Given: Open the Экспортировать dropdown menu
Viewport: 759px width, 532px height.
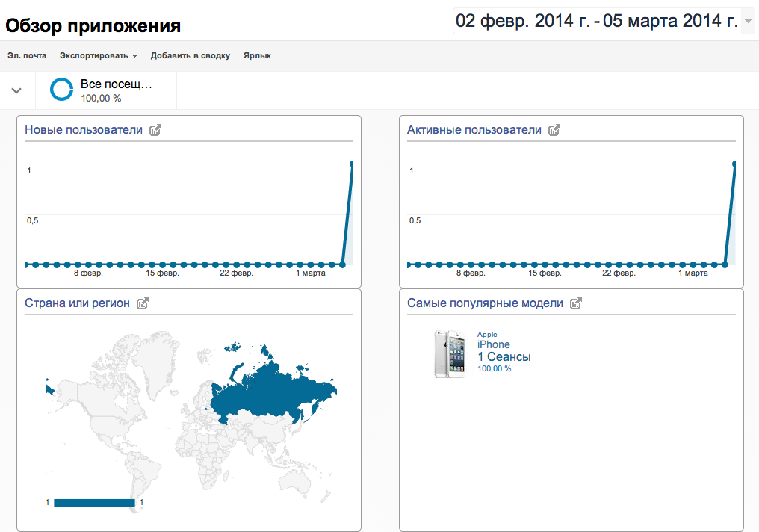Looking at the screenshot, I should coord(99,56).
